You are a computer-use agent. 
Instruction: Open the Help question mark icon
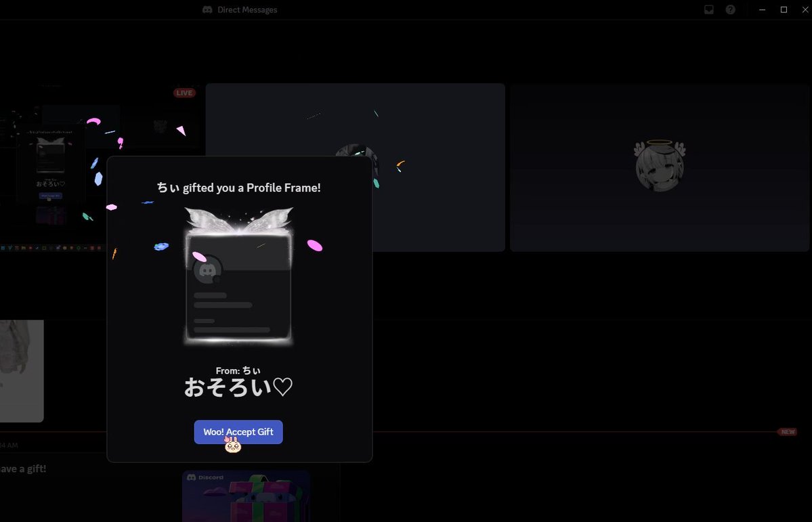730,9
